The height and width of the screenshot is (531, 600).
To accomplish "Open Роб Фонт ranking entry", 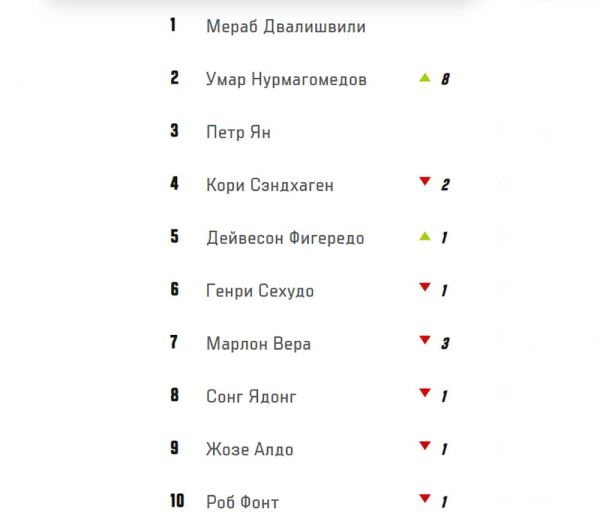I will click(242, 502).
